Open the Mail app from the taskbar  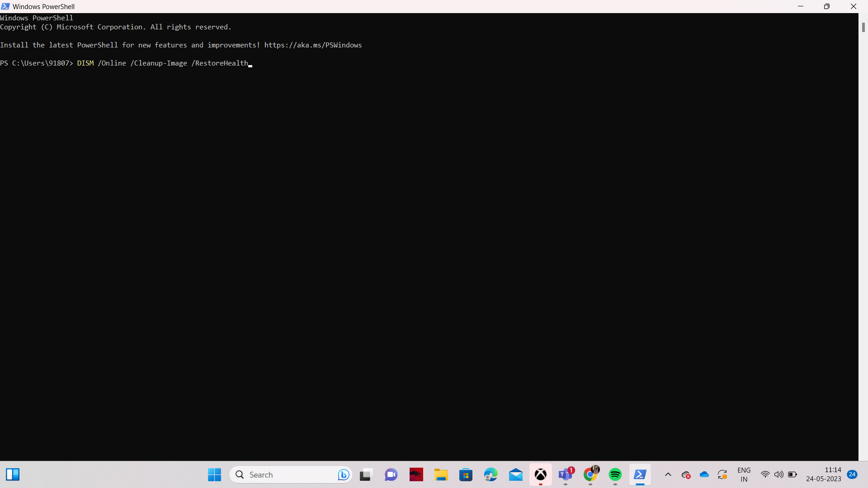tap(516, 474)
